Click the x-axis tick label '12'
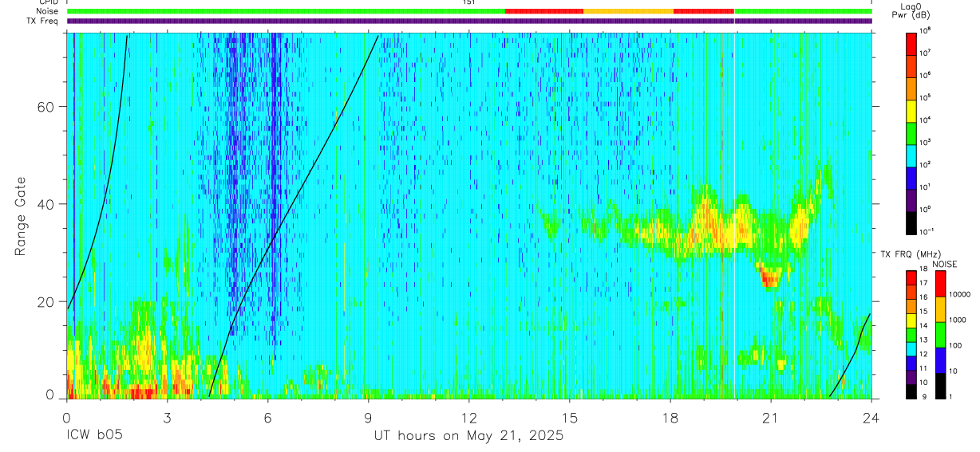Viewport: 980px width, 452px height. click(468, 417)
